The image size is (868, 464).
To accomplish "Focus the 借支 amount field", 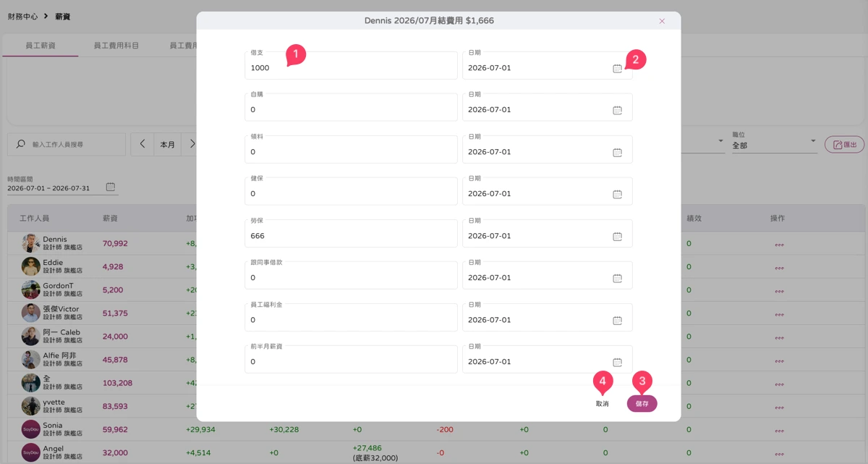I will tap(351, 65).
